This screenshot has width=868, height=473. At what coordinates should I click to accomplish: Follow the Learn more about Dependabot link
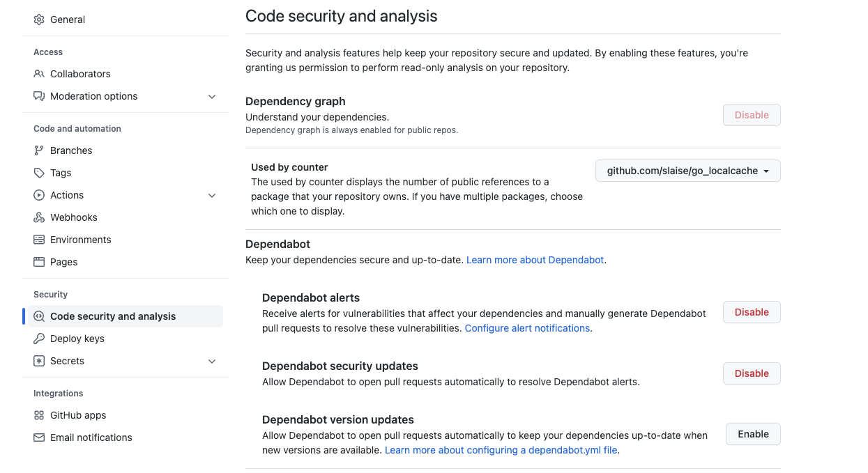(535, 260)
